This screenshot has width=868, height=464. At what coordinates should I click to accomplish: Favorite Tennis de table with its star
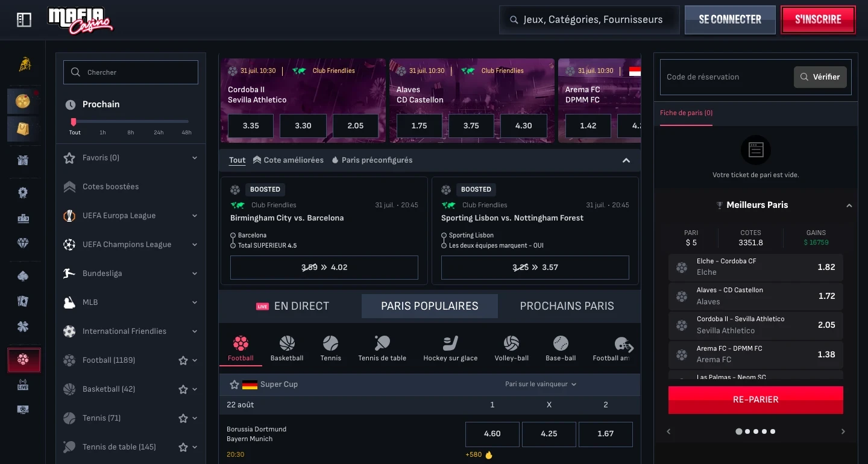(183, 447)
